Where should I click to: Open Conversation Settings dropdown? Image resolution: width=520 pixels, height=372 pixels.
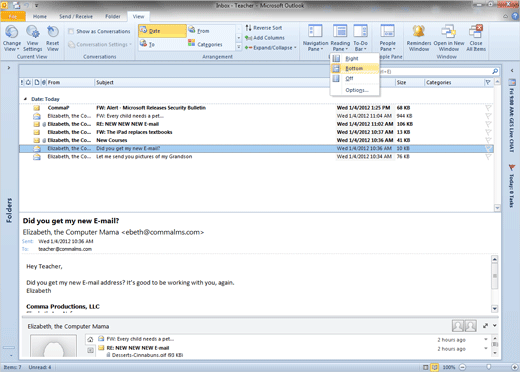pos(100,44)
